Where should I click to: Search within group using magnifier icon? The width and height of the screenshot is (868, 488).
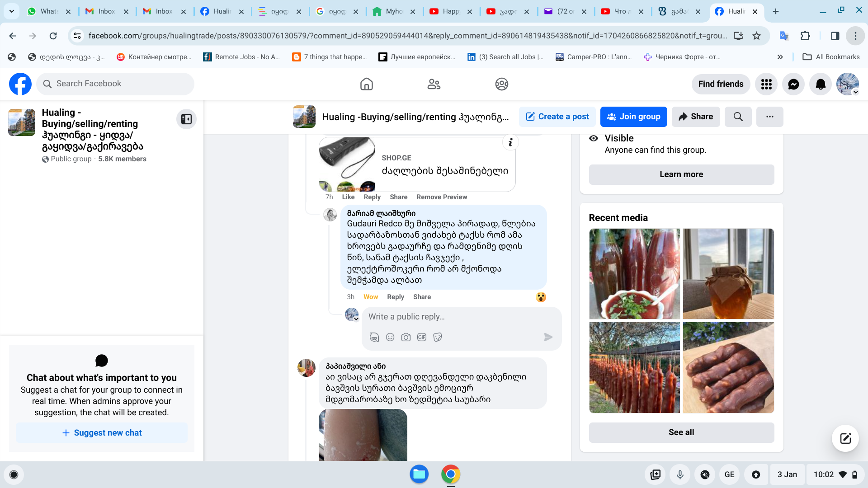coord(738,117)
